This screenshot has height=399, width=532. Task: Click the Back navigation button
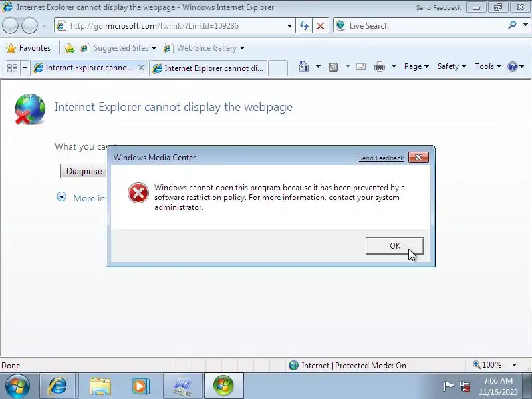[10, 26]
